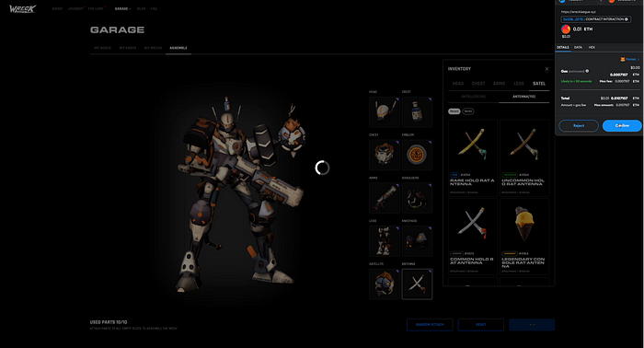
Task: Open the Journey item in top navigation
Action: click(x=75, y=8)
